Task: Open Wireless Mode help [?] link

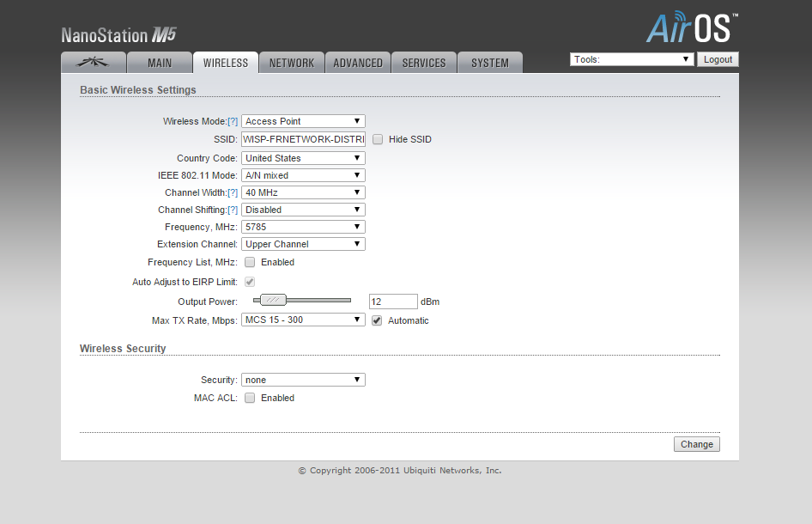Action: [x=233, y=121]
